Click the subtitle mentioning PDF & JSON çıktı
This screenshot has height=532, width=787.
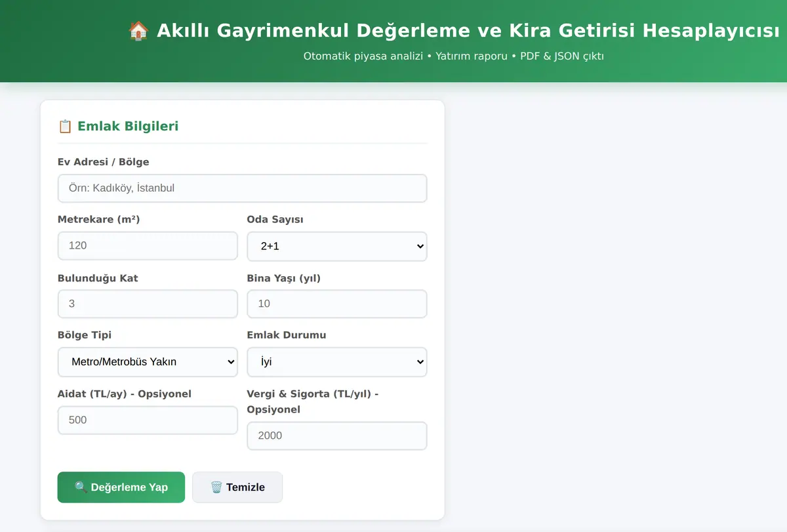[453, 56]
